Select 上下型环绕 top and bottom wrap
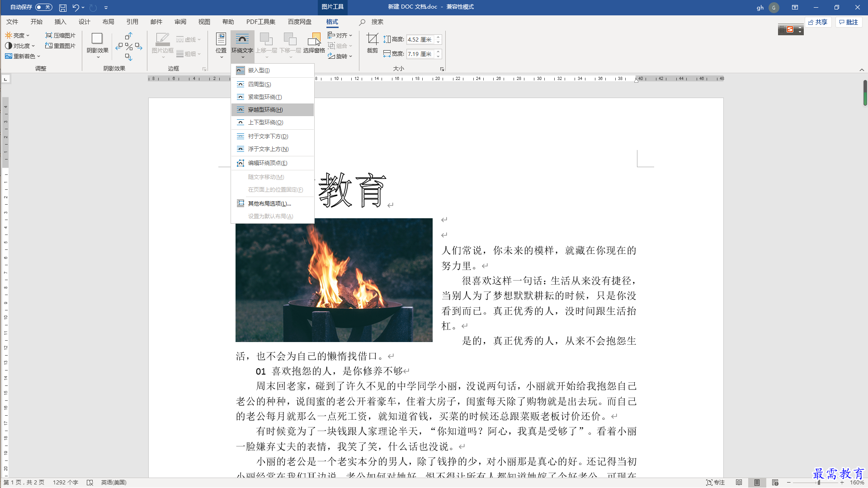The image size is (868, 488). (x=273, y=122)
